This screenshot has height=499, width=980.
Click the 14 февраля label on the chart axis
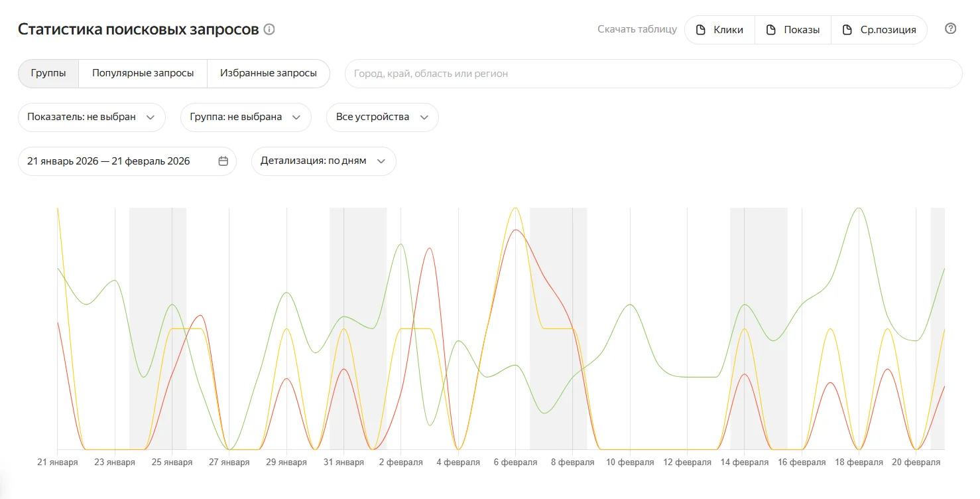(744, 463)
